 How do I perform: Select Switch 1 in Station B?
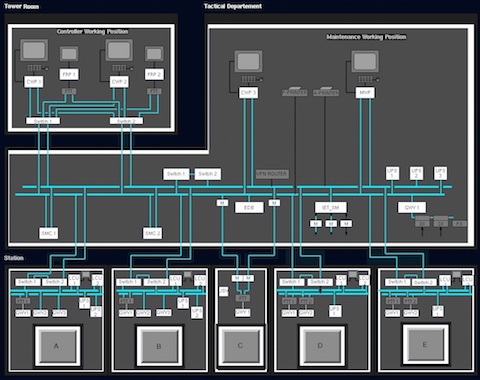tap(129, 282)
